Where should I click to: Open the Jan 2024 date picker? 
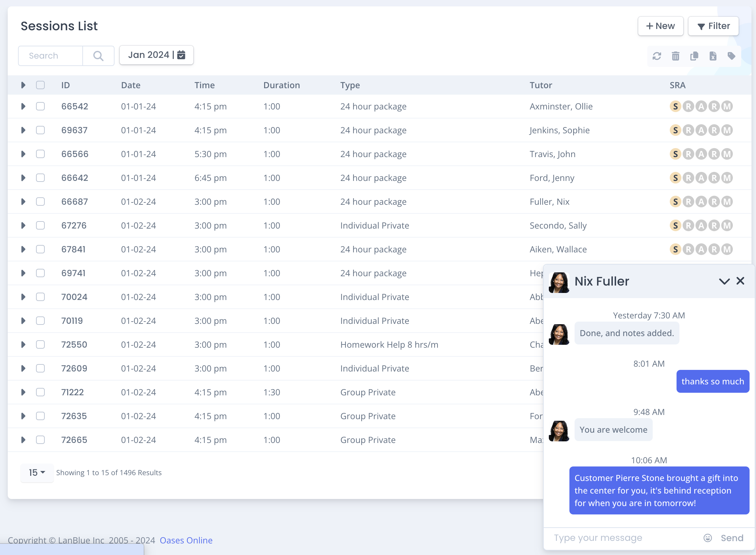click(156, 55)
